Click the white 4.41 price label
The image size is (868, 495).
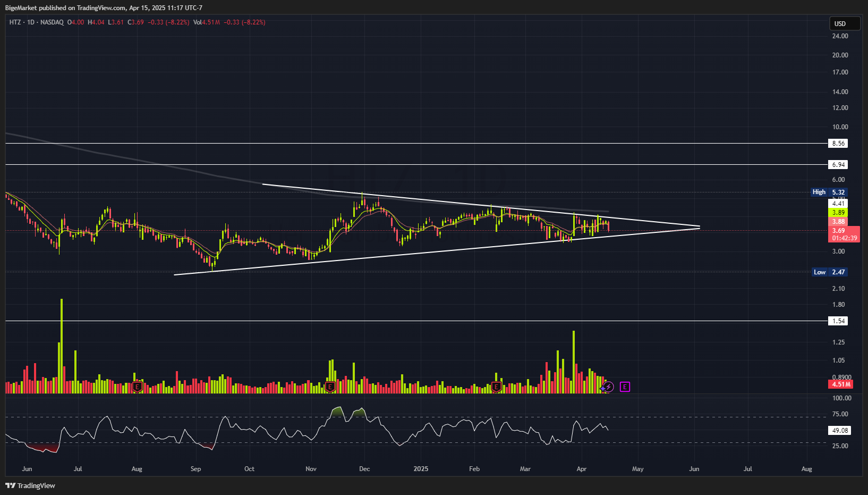[838, 204]
